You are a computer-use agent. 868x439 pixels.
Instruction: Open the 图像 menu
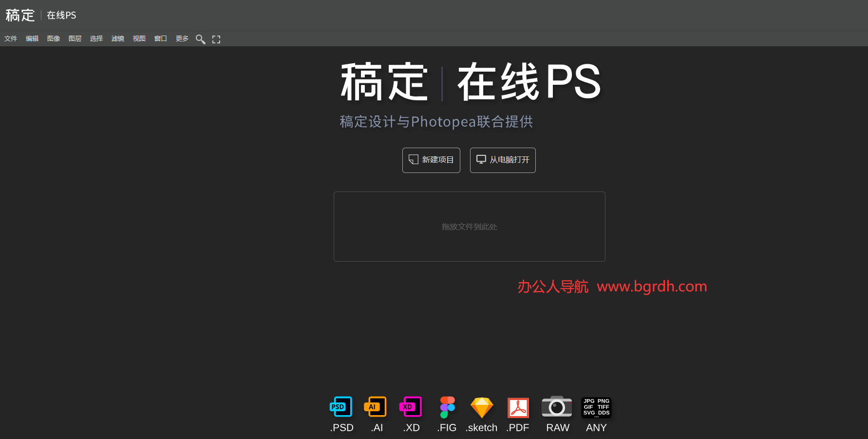coord(54,38)
